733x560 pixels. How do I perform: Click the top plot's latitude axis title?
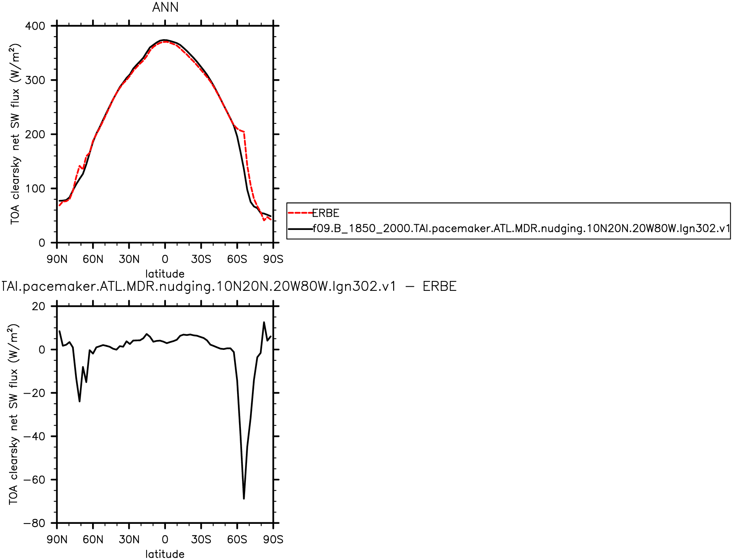(x=165, y=274)
